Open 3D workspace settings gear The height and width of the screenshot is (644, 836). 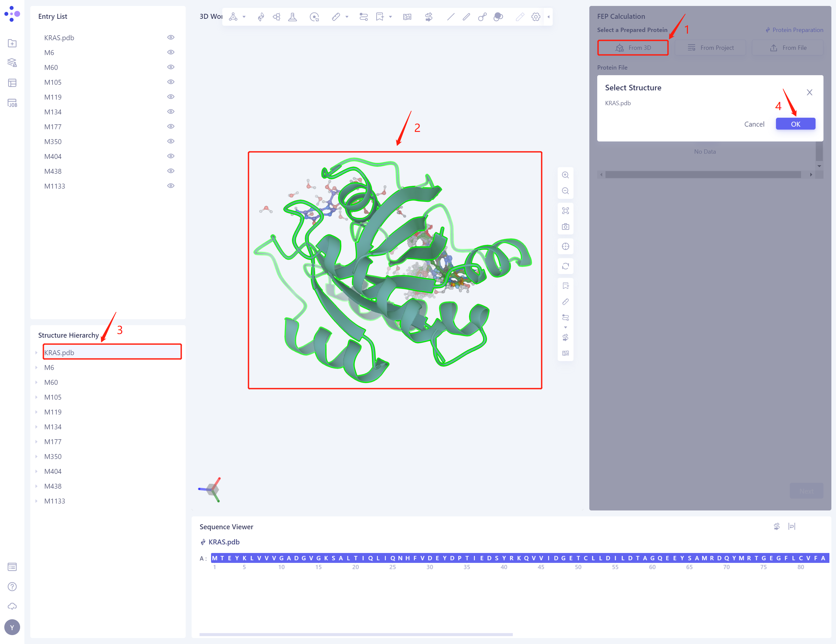pos(536,17)
